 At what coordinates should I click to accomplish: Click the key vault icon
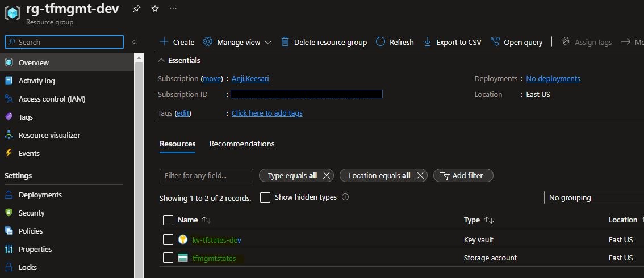coord(183,239)
